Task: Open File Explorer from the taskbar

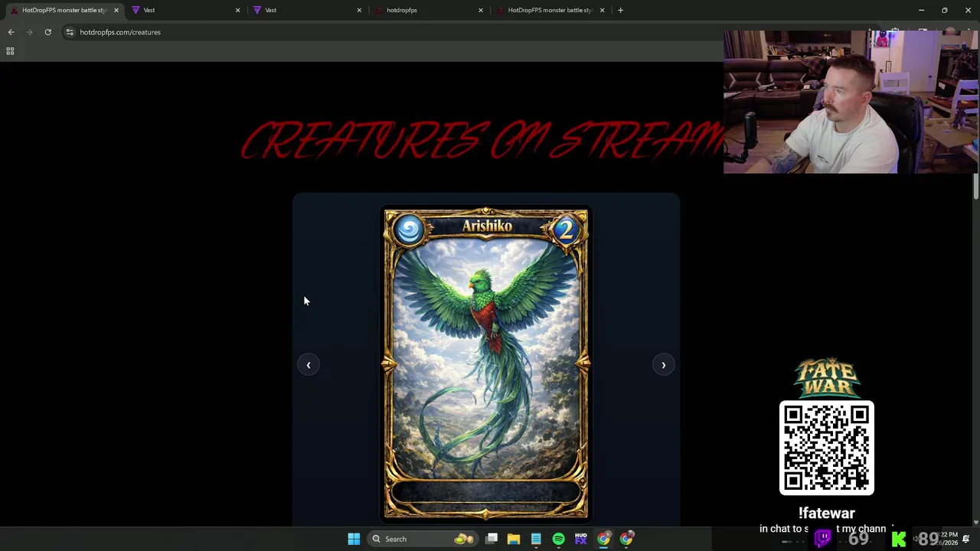Action: 514,539
